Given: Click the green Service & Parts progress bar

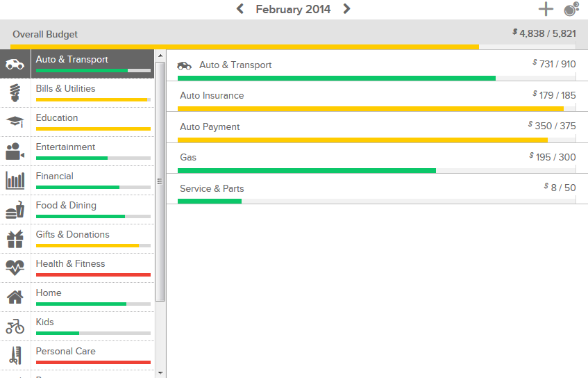Looking at the screenshot, I should (x=210, y=202).
